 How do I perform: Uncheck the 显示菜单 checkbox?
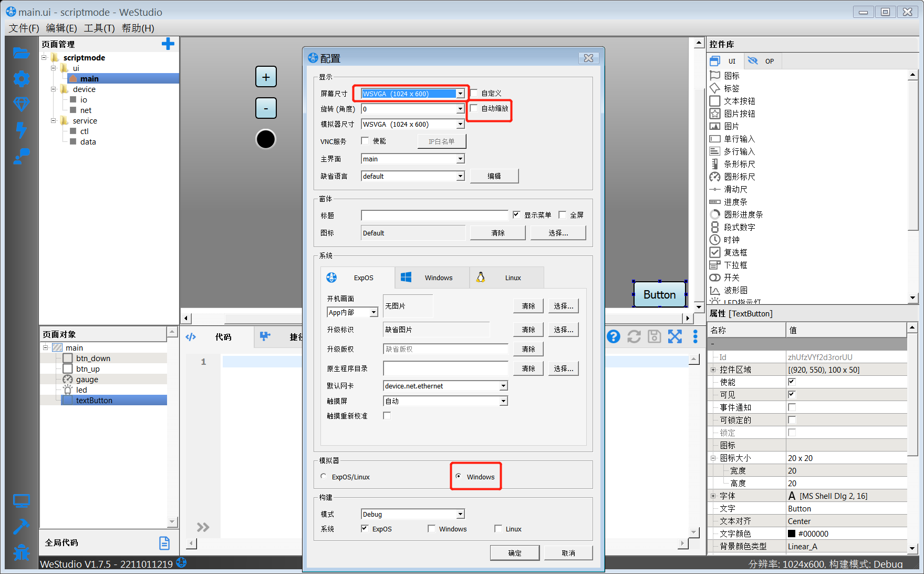[x=516, y=214]
